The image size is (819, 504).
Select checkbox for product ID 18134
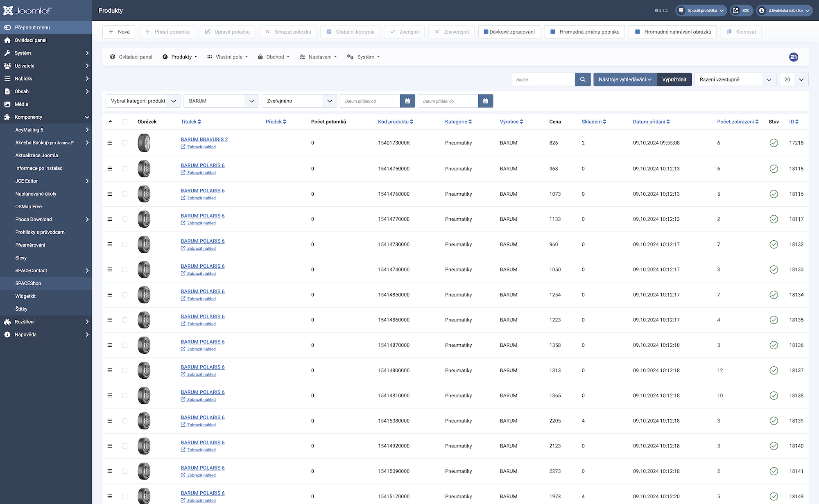tap(125, 295)
